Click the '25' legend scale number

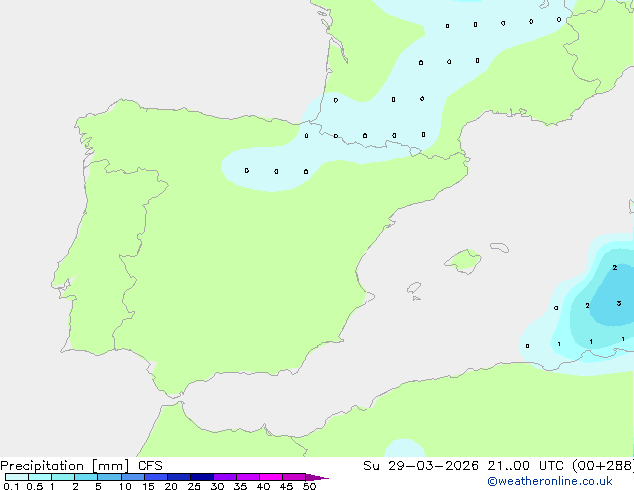tap(194, 486)
